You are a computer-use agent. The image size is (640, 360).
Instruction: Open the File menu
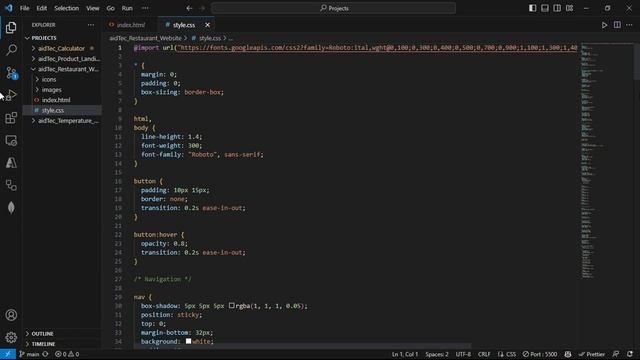click(24, 8)
